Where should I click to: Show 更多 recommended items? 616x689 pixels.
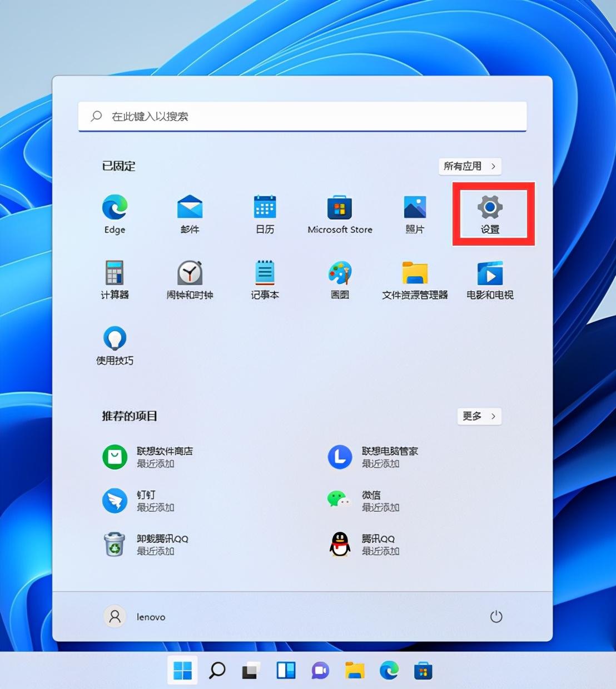point(479,416)
